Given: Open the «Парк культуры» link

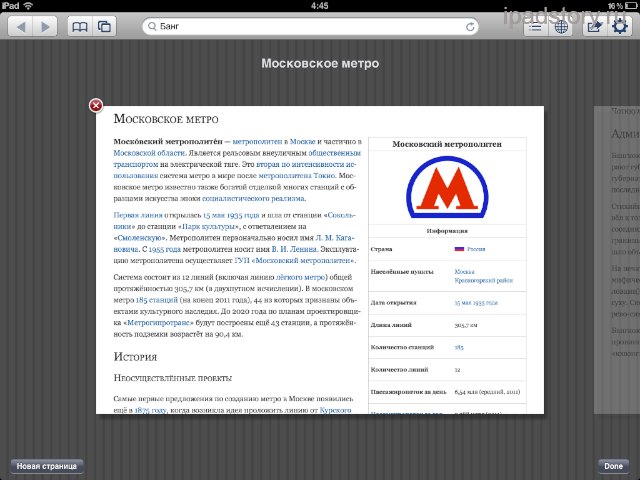Looking at the screenshot, I should (x=209, y=227).
